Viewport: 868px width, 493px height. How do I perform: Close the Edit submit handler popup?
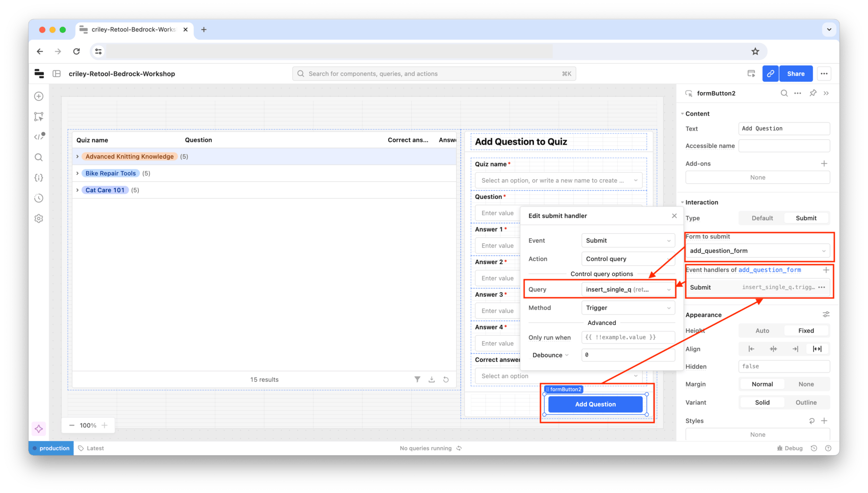pyautogui.click(x=674, y=216)
